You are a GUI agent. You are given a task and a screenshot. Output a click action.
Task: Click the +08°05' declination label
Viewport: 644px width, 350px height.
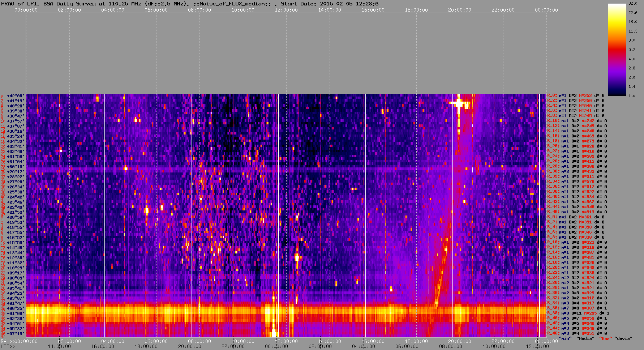(x=16, y=278)
